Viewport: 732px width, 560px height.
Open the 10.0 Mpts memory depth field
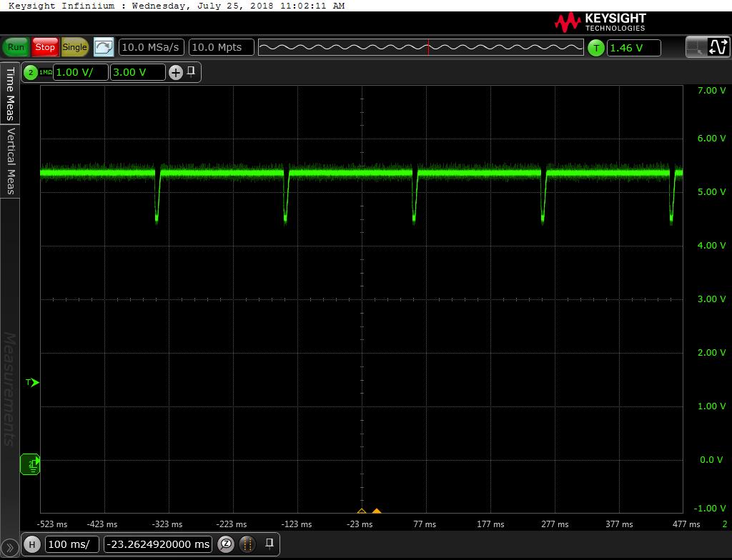pyautogui.click(x=222, y=47)
